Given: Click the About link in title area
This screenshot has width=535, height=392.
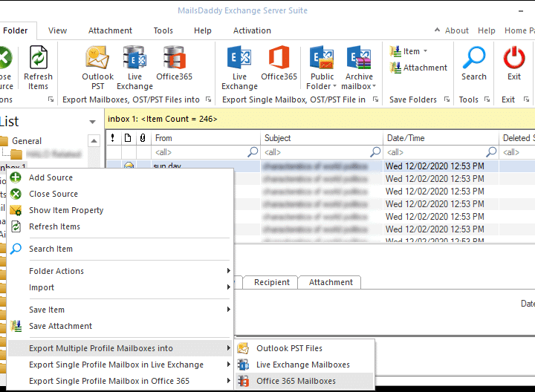Looking at the screenshot, I should [x=456, y=30].
